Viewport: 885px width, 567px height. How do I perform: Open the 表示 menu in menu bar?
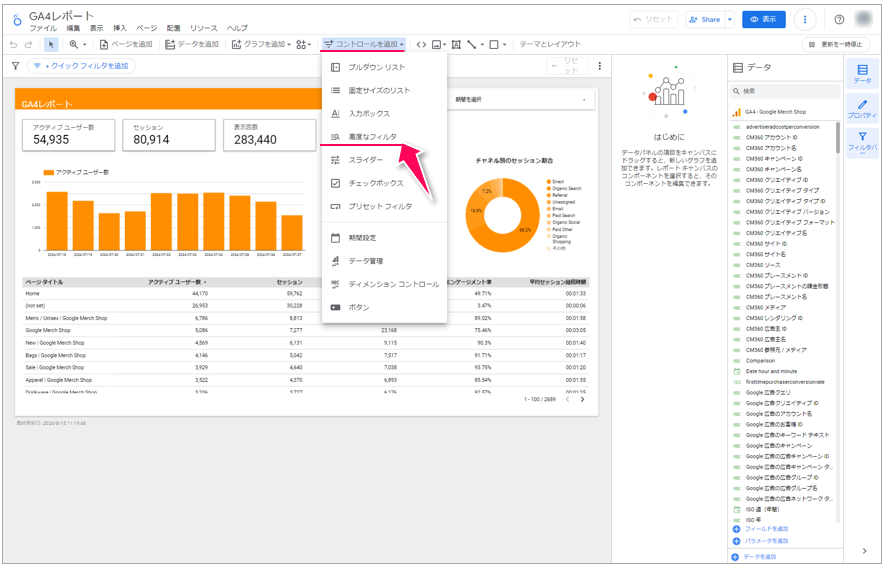[x=97, y=28]
